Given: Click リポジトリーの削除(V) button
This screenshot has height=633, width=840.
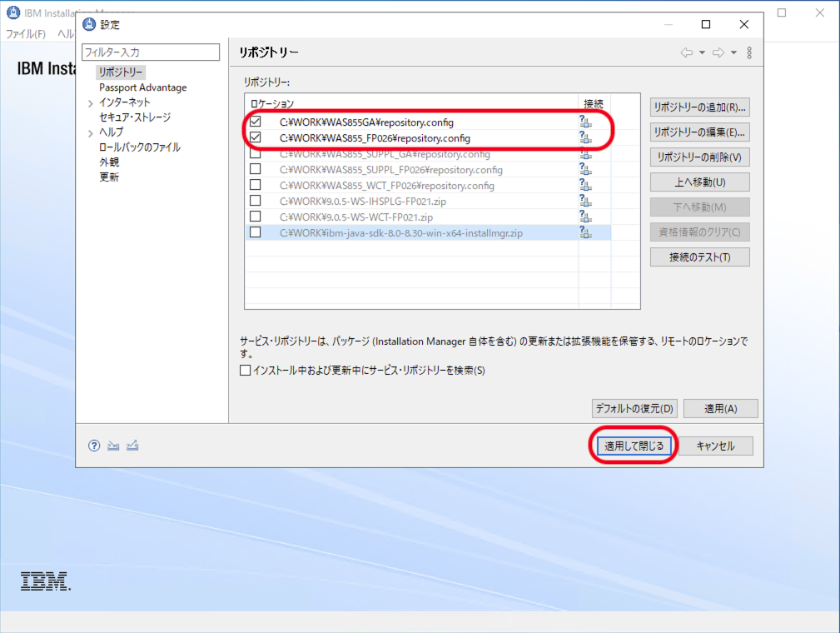Looking at the screenshot, I should [x=699, y=157].
